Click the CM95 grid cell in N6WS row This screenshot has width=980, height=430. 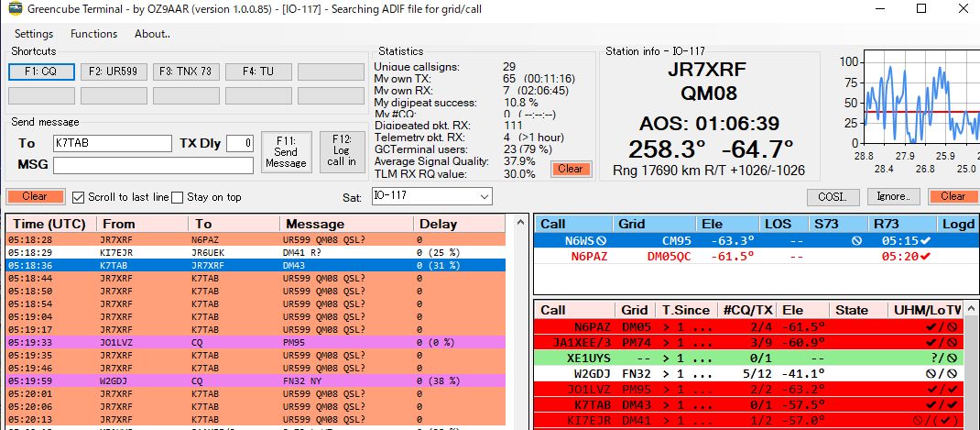677,240
